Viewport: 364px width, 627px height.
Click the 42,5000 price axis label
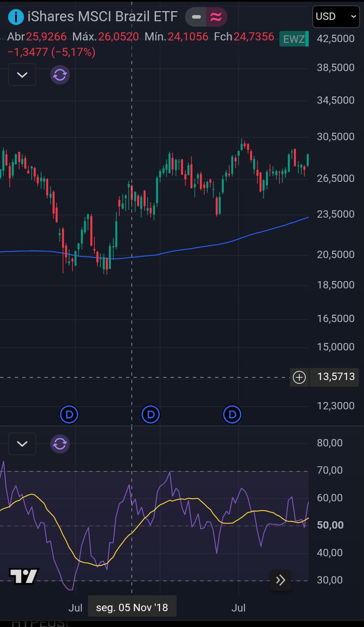(336, 39)
